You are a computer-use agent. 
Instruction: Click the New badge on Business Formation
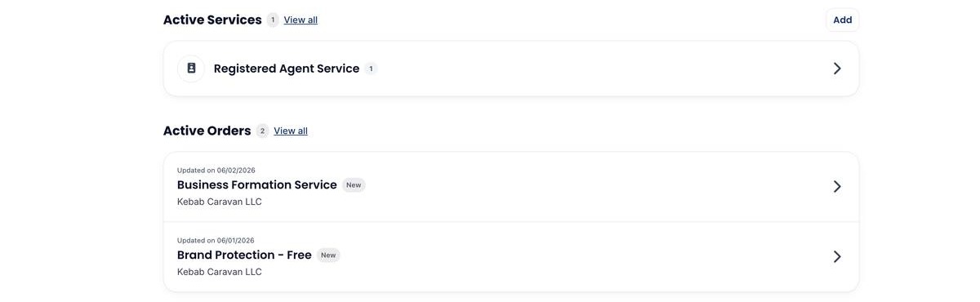point(354,185)
